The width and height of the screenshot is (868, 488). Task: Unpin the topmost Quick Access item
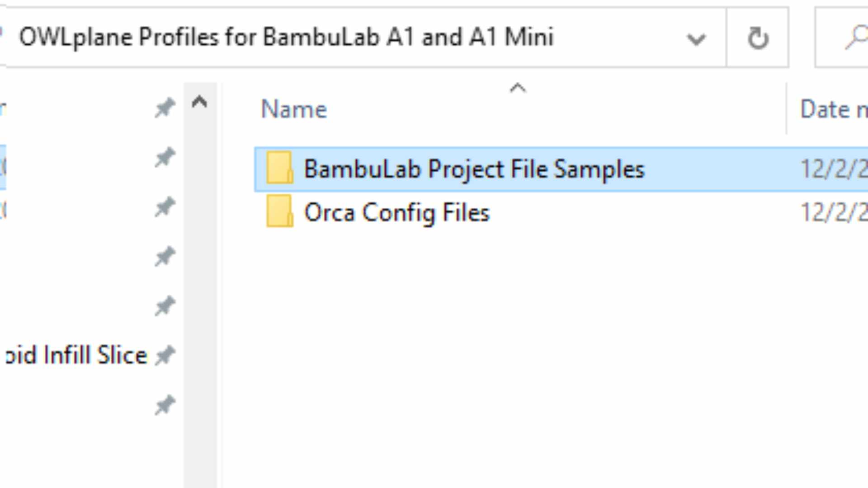(x=165, y=107)
